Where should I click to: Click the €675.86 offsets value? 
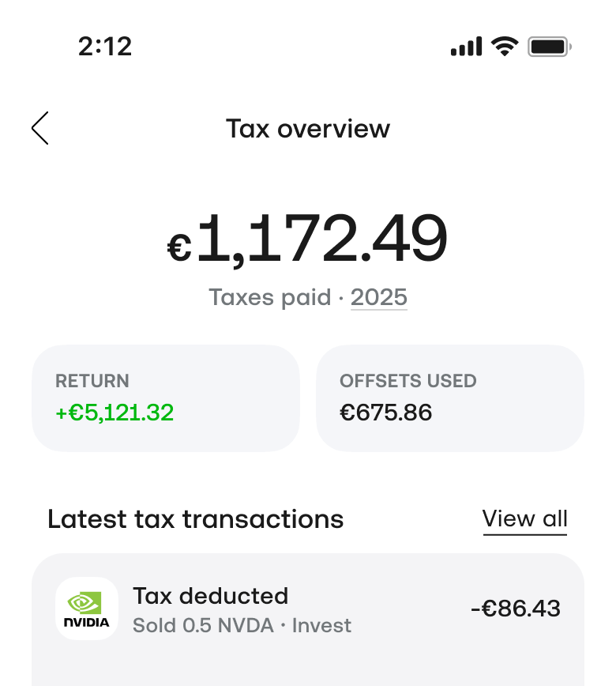tap(386, 413)
